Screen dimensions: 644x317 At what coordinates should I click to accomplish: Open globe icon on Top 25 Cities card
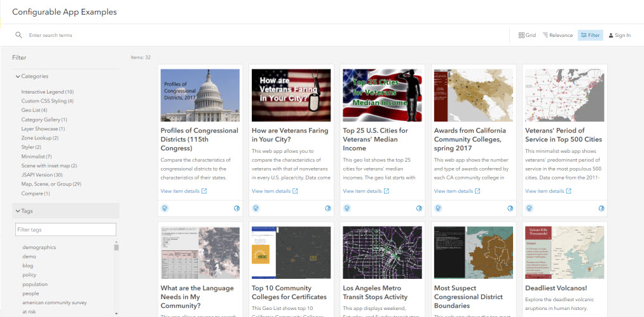[419, 208]
